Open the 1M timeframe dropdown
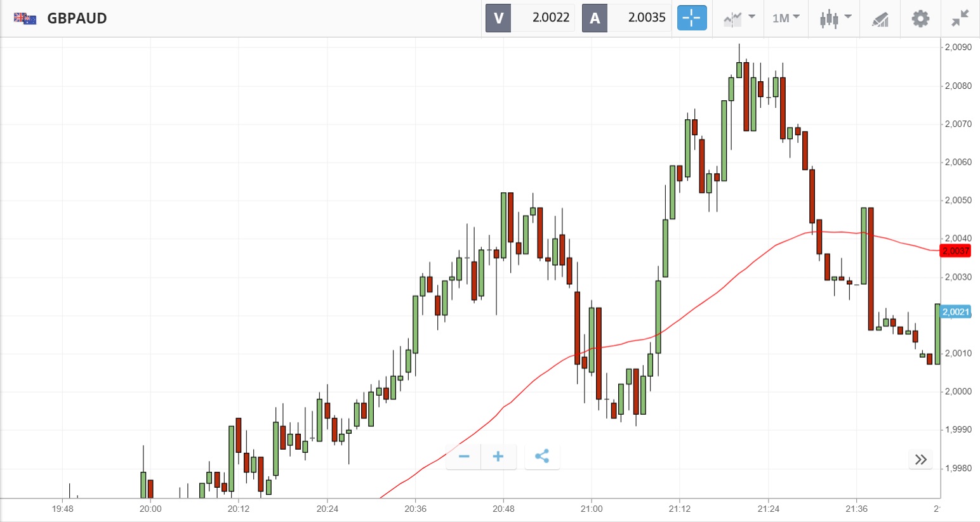The width and height of the screenshot is (980, 522). coord(786,18)
